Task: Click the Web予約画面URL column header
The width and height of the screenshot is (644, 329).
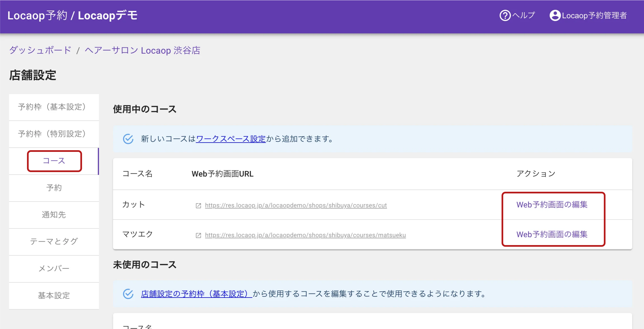Action: click(223, 174)
